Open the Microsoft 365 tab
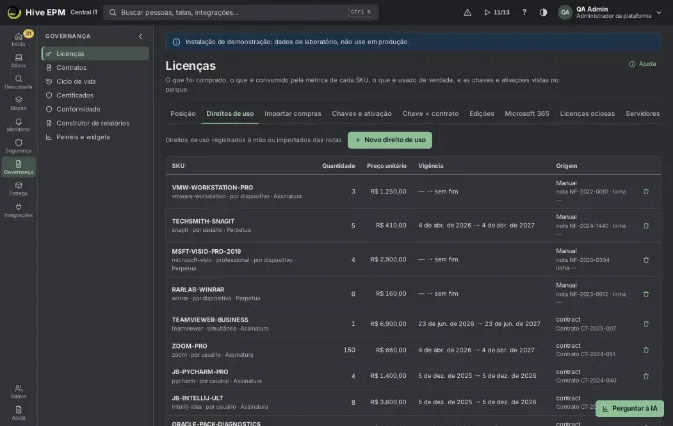673x426 pixels. point(527,114)
